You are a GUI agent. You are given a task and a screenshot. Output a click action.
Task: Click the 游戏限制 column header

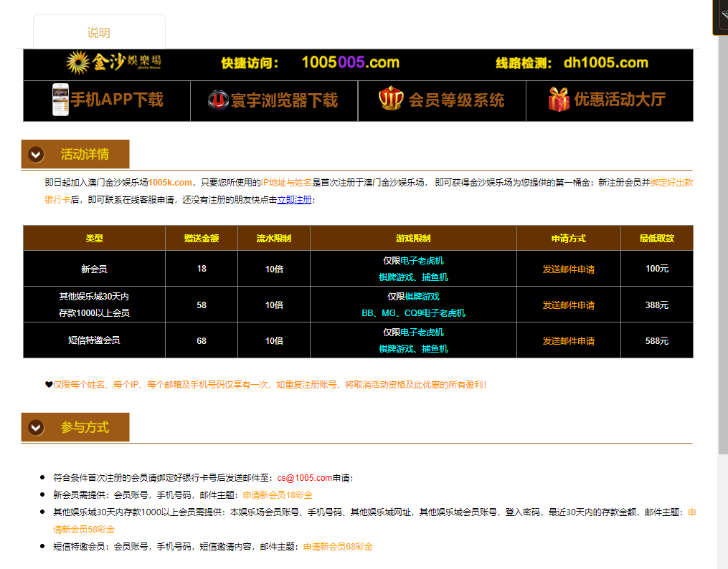(x=413, y=239)
